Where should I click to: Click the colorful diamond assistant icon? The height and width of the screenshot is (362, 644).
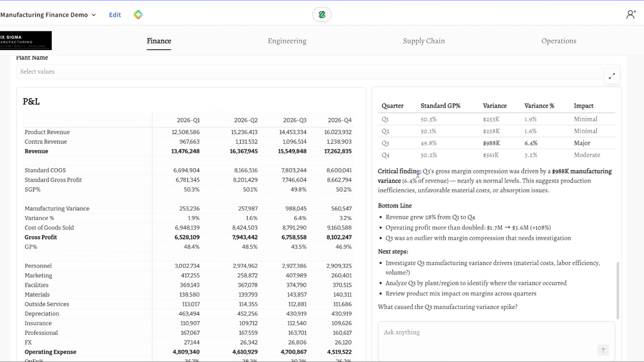pyautogui.click(x=138, y=14)
